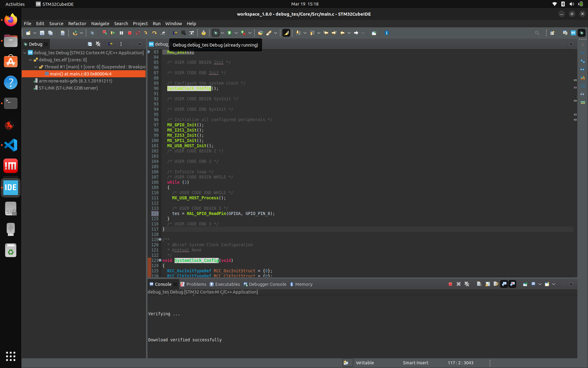Open the Refactor menu
This screenshot has height=368, width=588.
point(77,24)
